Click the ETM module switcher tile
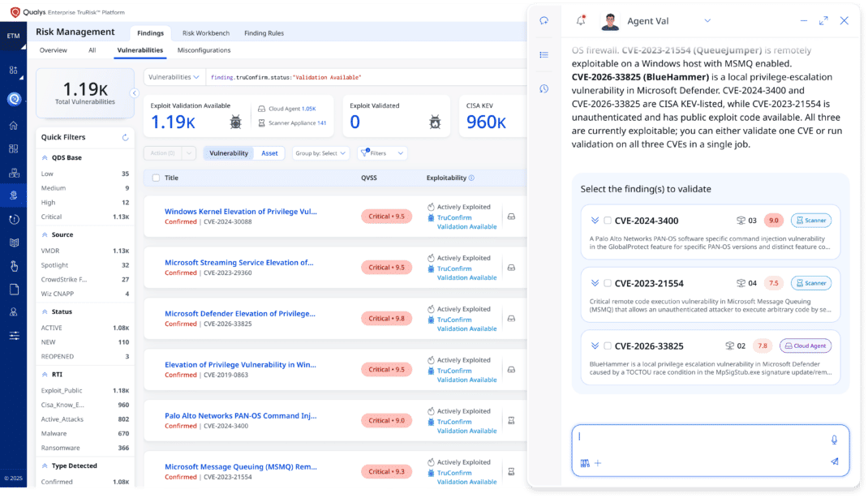 click(13, 36)
